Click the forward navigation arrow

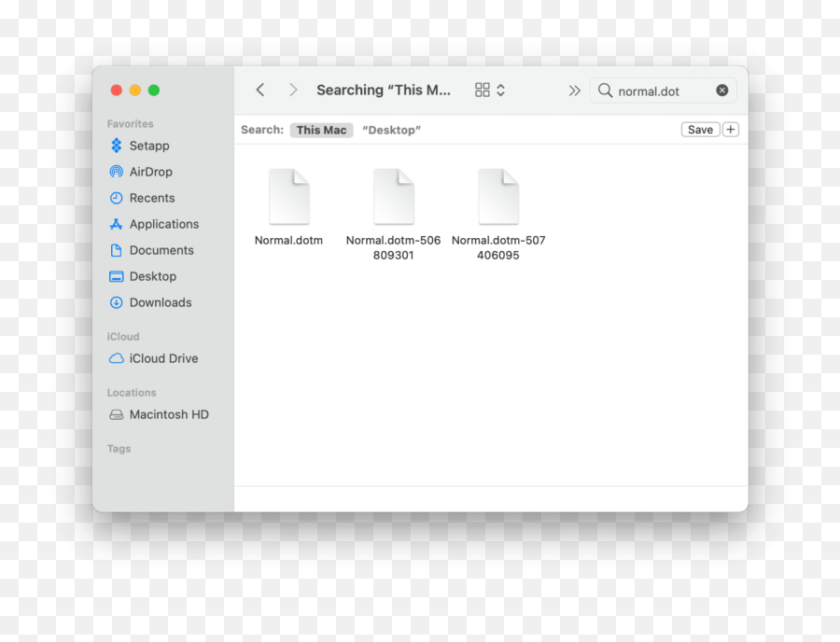tap(292, 90)
